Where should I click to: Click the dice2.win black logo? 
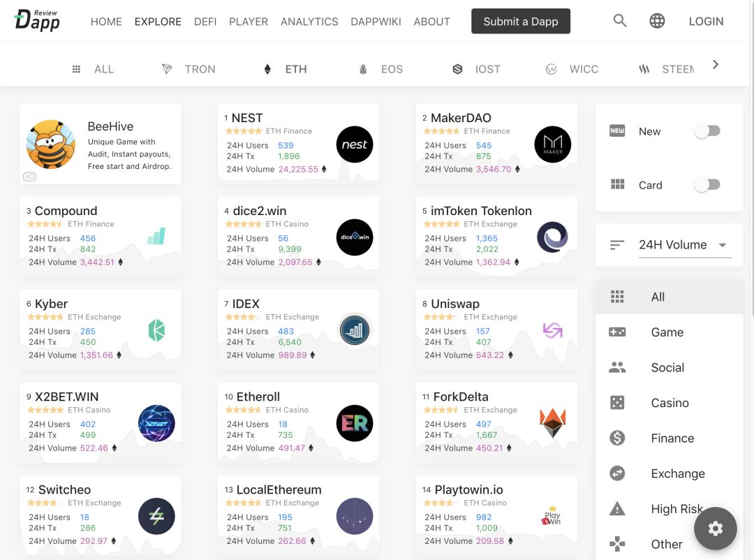(355, 237)
